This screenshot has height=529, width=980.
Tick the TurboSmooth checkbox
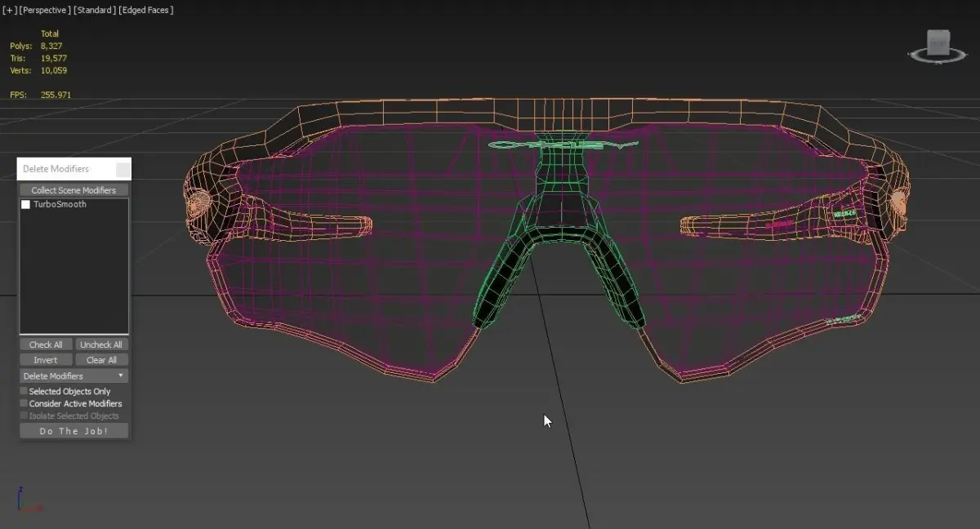(26, 205)
